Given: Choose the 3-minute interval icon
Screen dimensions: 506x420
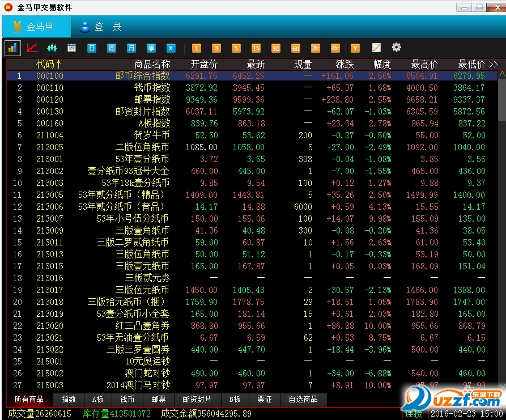Looking at the screenshot, I should tap(216, 48).
